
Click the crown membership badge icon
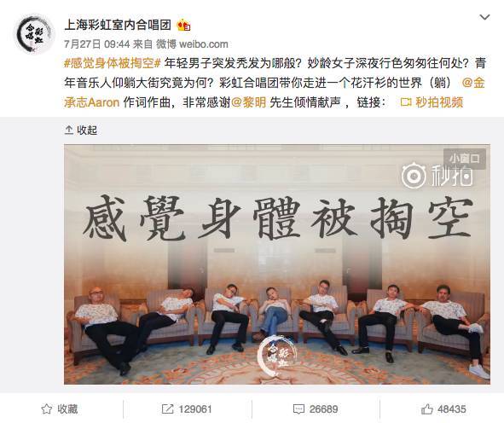click(x=184, y=25)
